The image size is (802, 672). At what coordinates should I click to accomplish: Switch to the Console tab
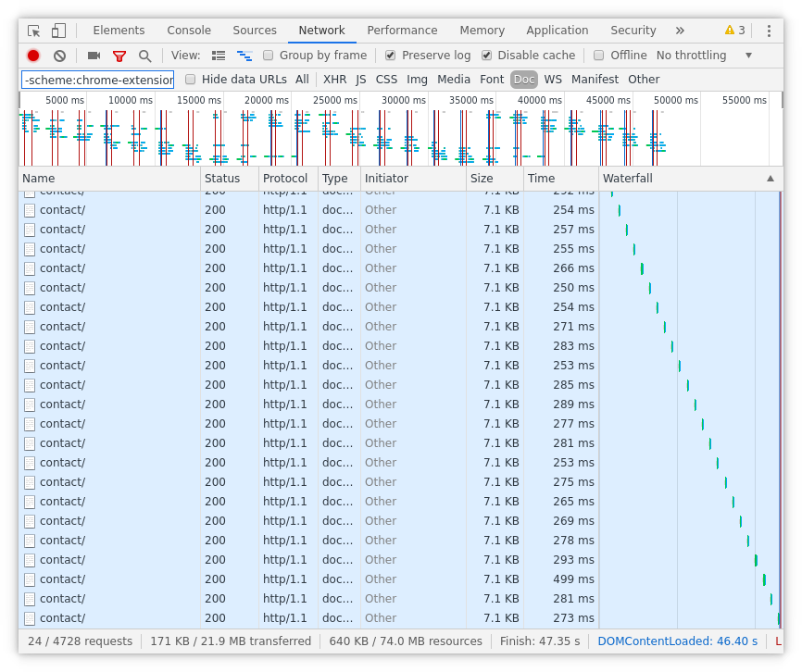pos(189,31)
